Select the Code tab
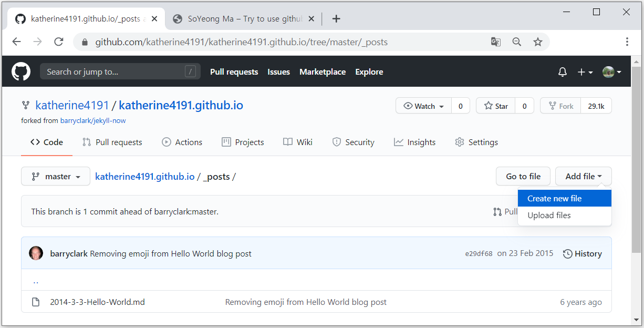 (x=47, y=142)
